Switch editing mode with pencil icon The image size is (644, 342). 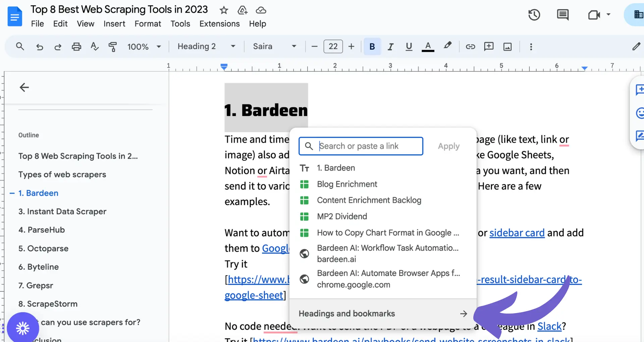point(636,46)
